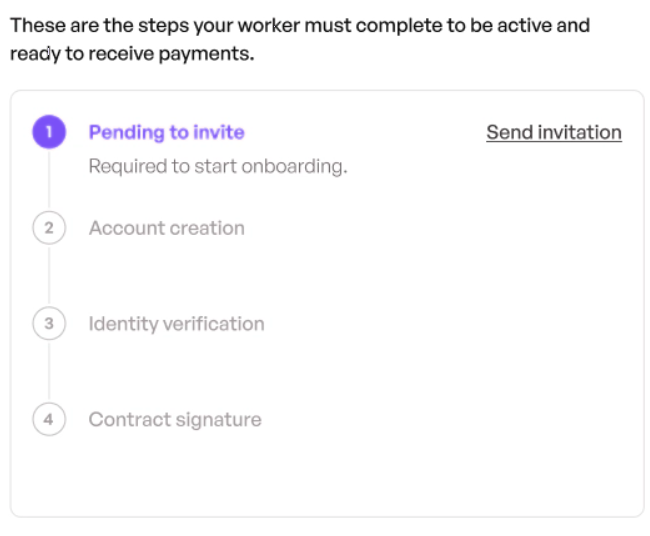Select the step 2 number circle
Viewport: 650px width, 536px height.
click(49, 228)
